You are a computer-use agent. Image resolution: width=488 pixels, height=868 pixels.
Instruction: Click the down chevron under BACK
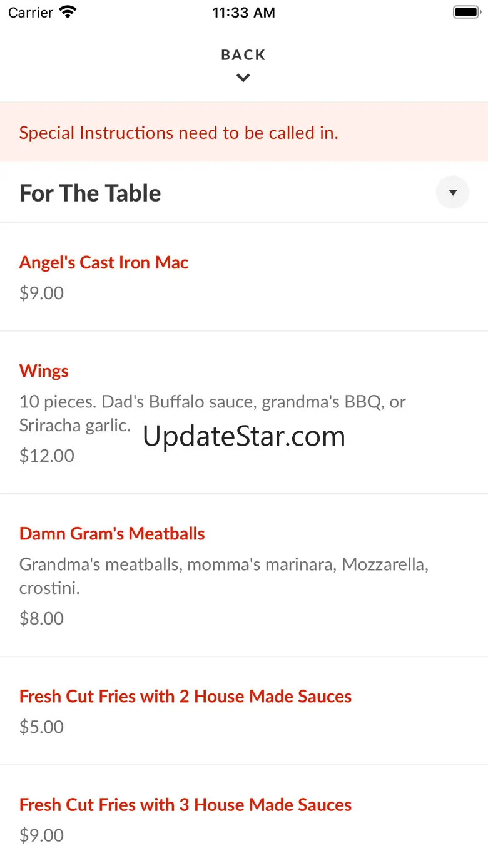243,78
